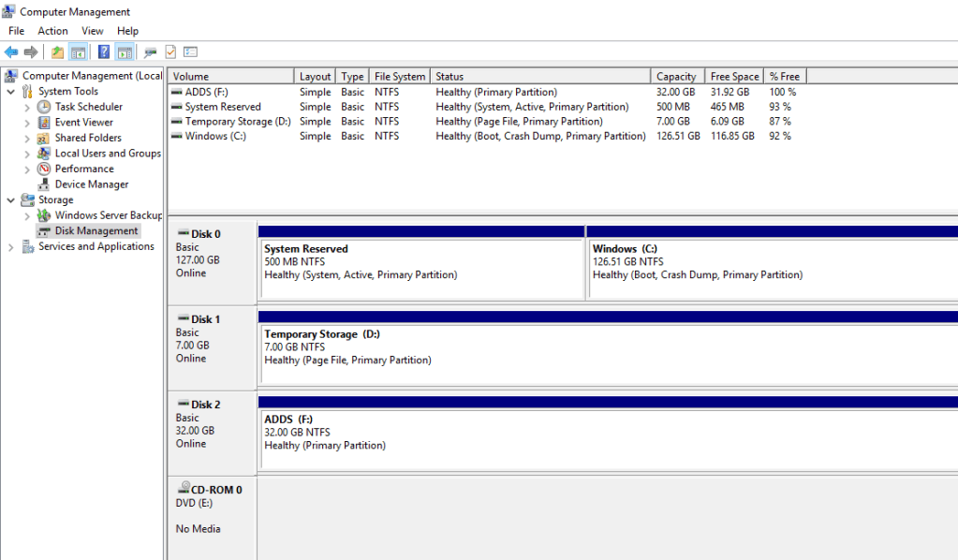Open the Action menu
The height and width of the screenshot is (560, 958).
(52, 31)
